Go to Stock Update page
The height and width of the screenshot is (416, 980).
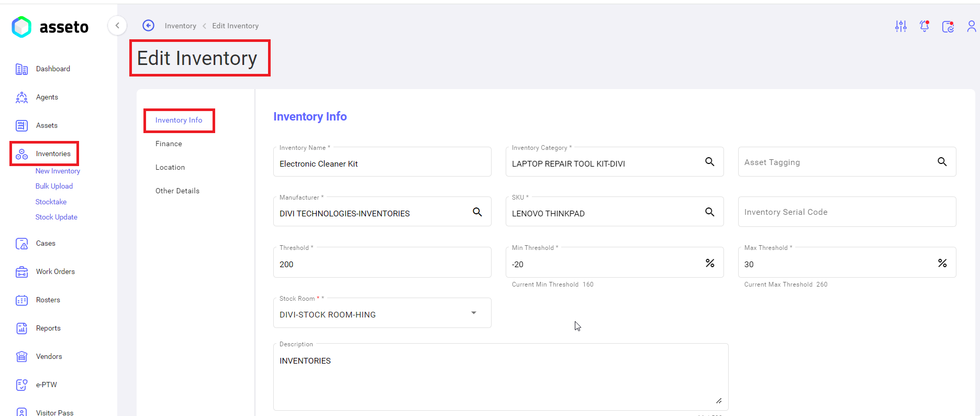tap(56, 217)
